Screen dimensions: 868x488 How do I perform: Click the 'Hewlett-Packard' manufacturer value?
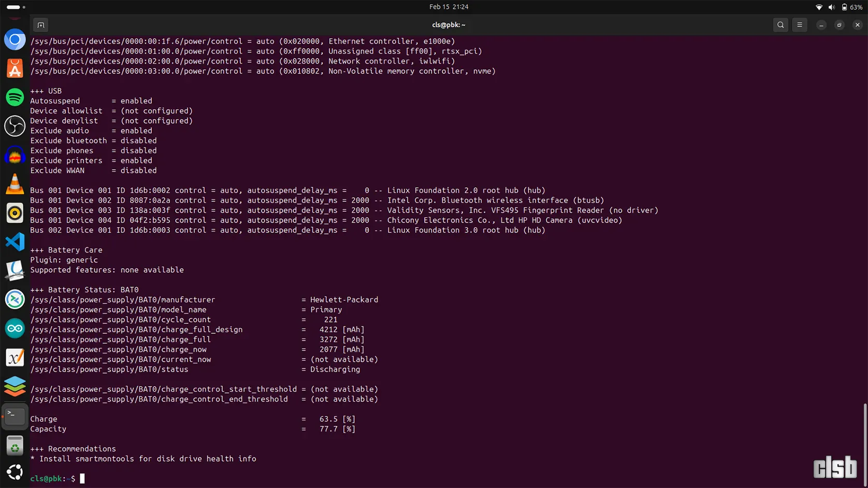point(344,300)
